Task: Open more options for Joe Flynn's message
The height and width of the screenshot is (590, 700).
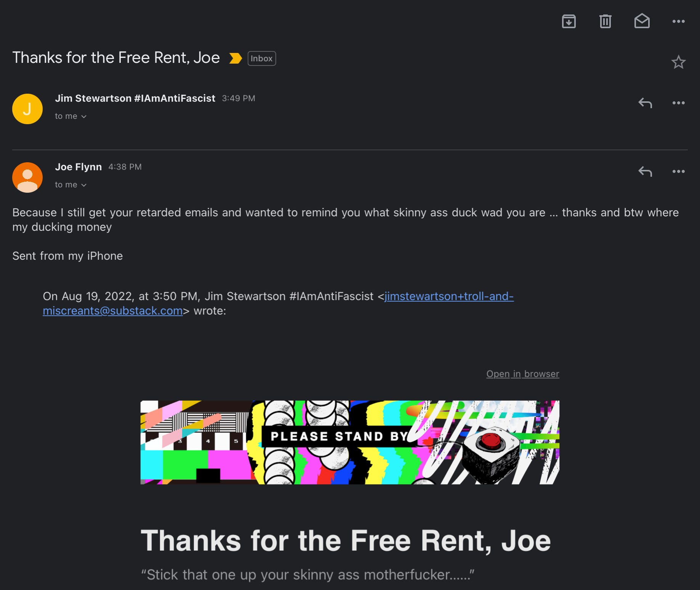Action: point(678,171)
